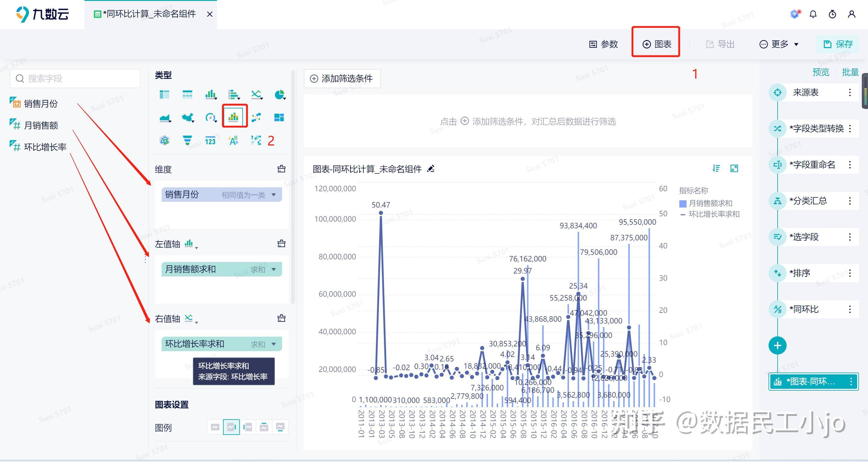Open the notification bell

(x=813, y=14)
